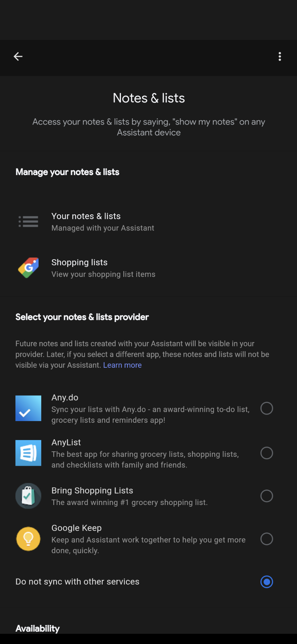
Task: Tap the back arrow icon
Action: [x=18, y=56]
